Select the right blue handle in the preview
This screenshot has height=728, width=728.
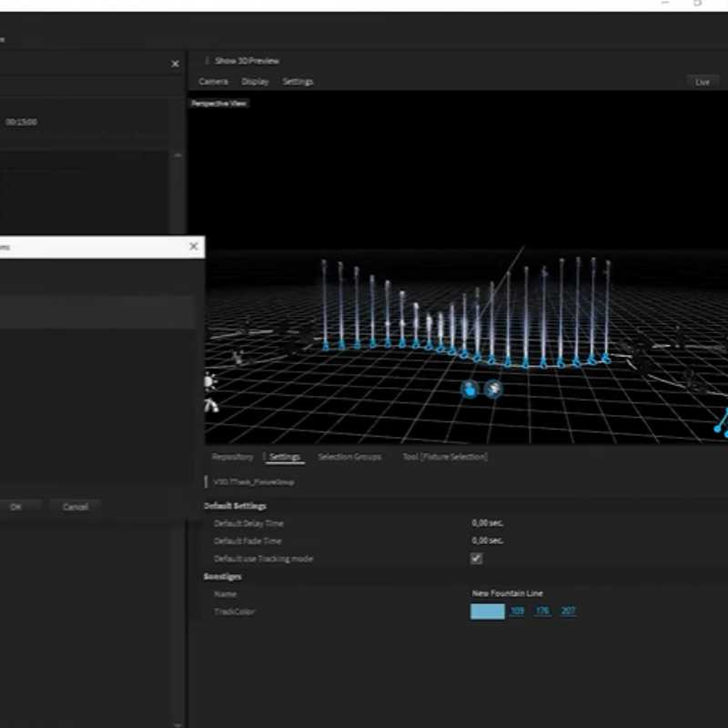(493, 389)
